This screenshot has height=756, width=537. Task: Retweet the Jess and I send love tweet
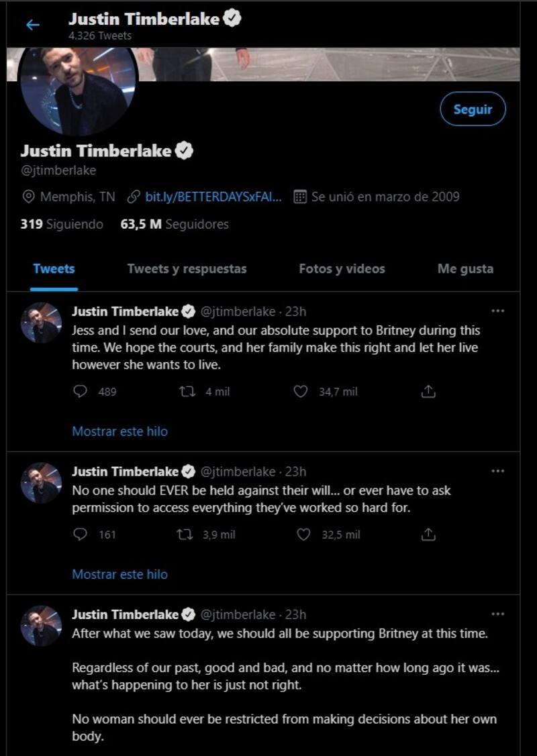[187, 391]
